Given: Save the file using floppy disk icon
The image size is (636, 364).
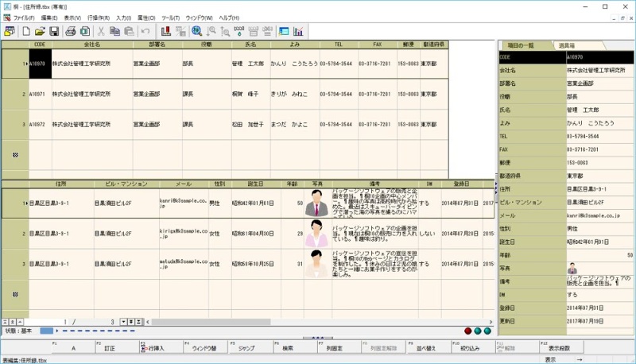Looking at the screenshot, I should click(54, 31).
